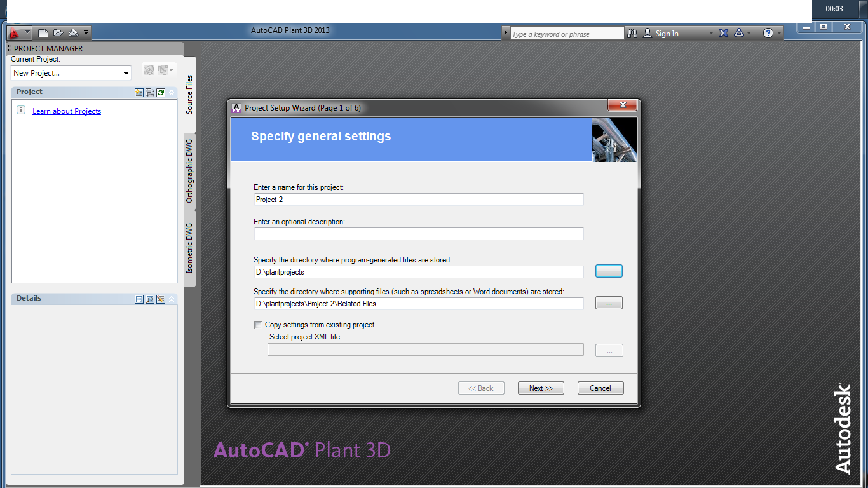Browse for the program-generated files directory
Image resolution: width=868 pixels, height=488 pixels.
tap(609, 271)
